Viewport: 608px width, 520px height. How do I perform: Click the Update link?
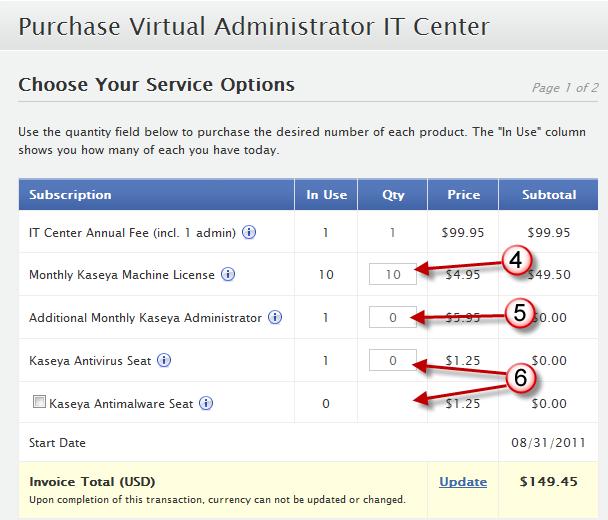tap(463, 482)
